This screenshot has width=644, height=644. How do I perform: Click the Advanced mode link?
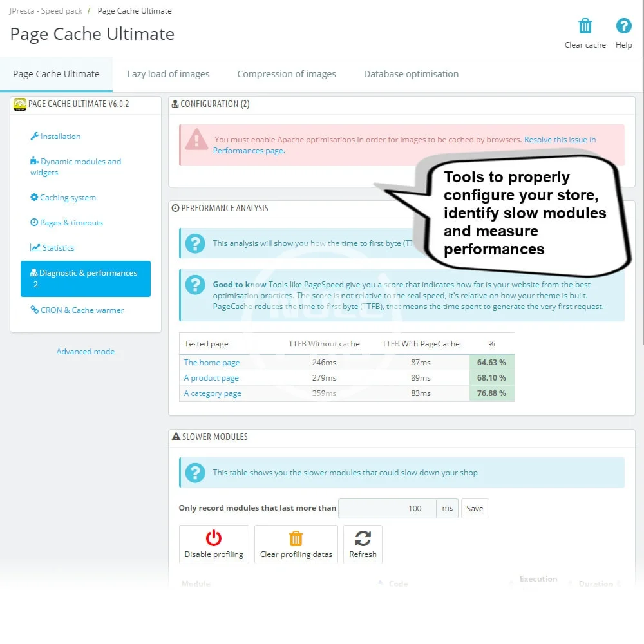(86, 352)
